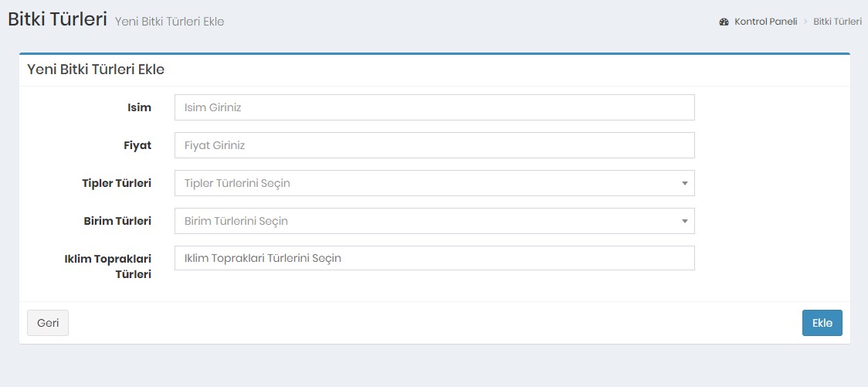The width and height of the screenshot is (868, 387).
Task: Open the Birim Türlerini Seçin dropdown
Action: coord(435,221)
